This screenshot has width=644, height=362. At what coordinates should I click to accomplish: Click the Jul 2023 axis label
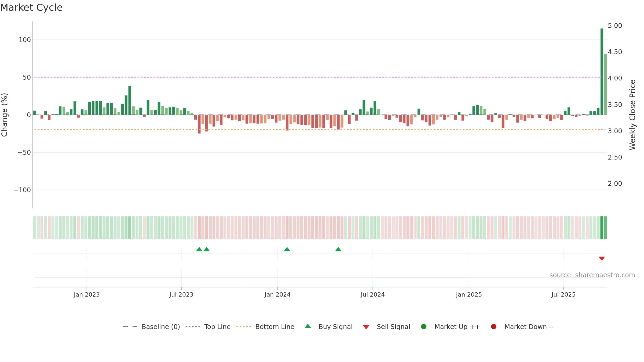[181, 294]
